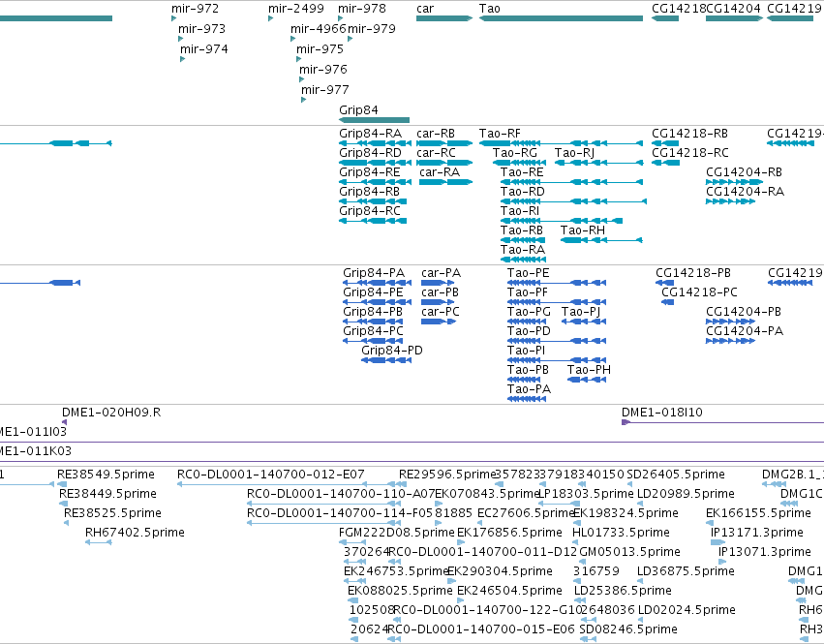Select the CG14218-RB transcript
The width and height of the screenshot is (824, 644).
(665, 143)
